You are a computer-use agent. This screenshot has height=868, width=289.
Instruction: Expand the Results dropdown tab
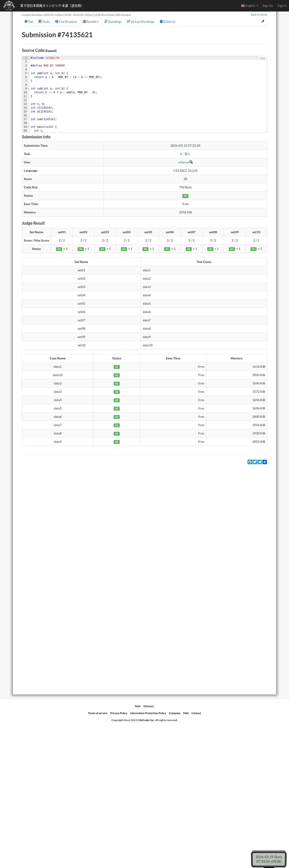point(91,22)
